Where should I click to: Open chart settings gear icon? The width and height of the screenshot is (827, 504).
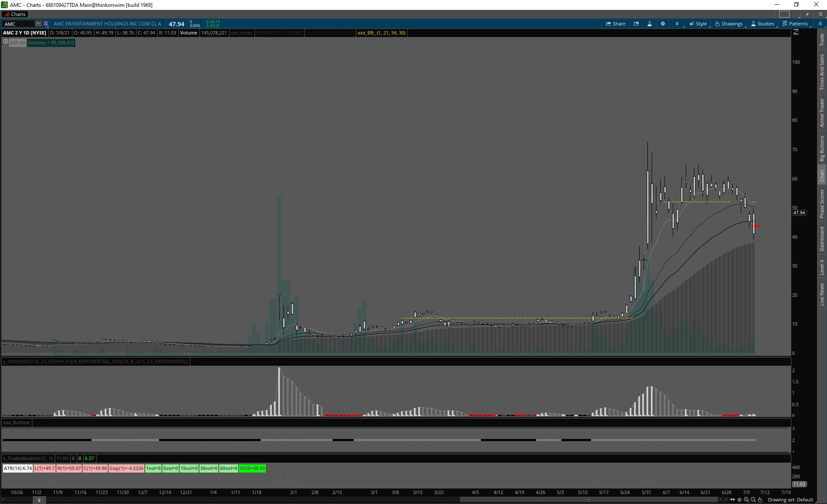point(663,24)
